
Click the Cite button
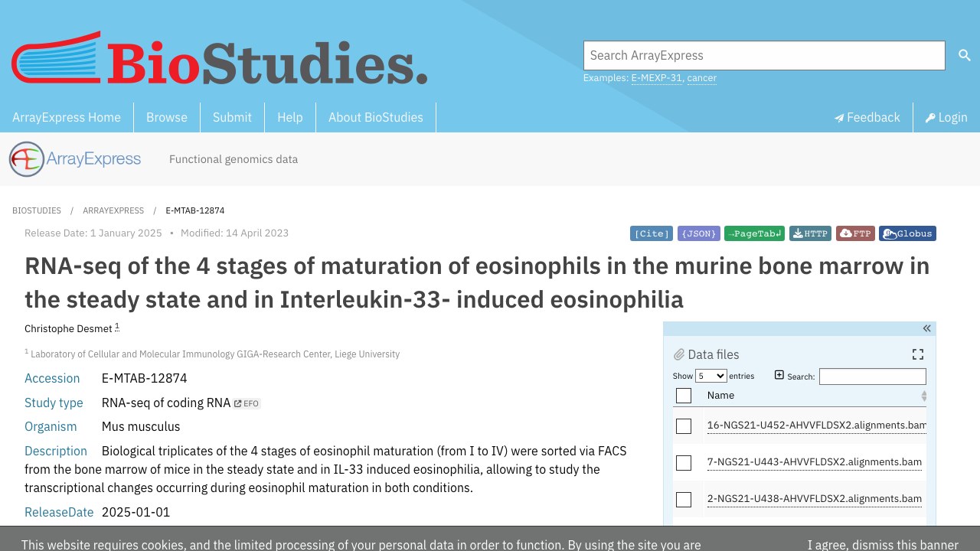(652, 233)
